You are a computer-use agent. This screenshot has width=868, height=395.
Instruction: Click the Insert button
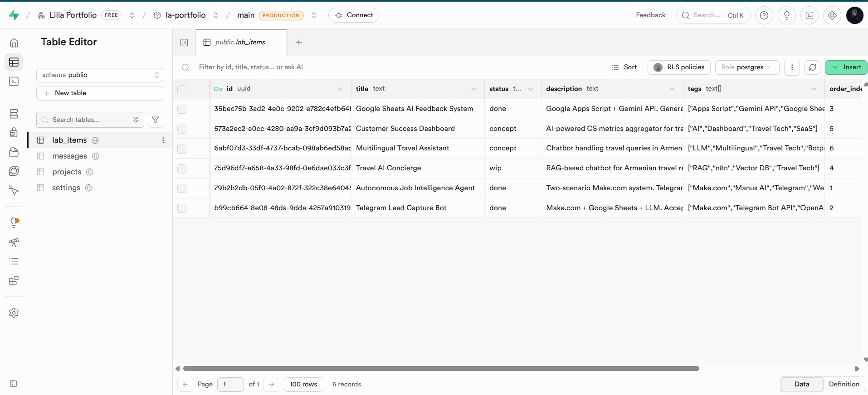point(846,67)
